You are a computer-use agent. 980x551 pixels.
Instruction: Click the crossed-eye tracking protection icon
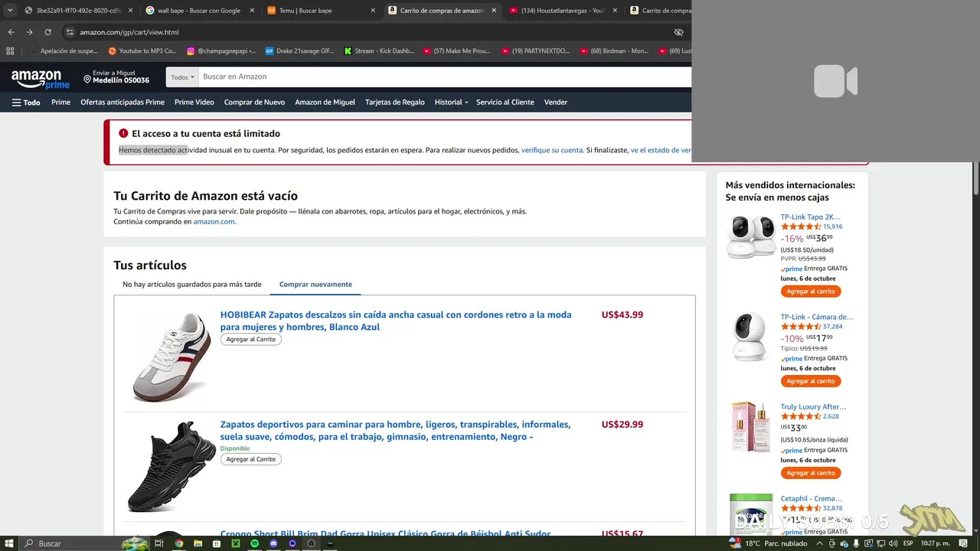pyautogui.click(x=678, y=32)
